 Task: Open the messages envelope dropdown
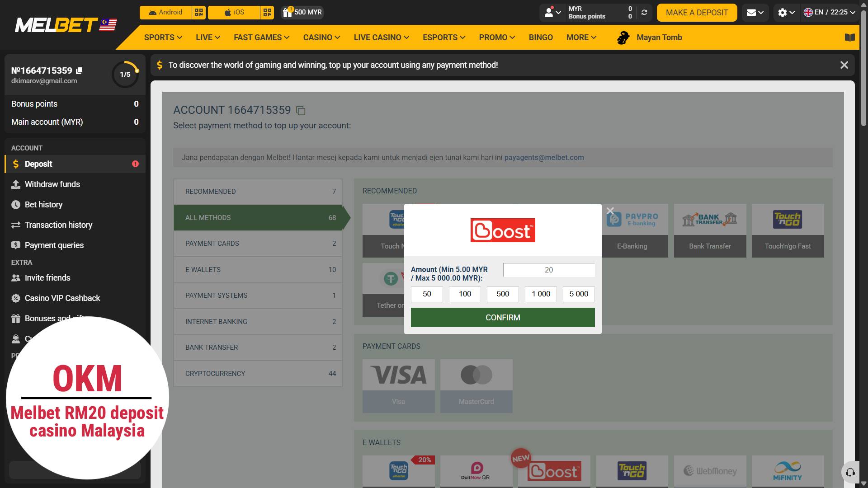pos(755,13)
